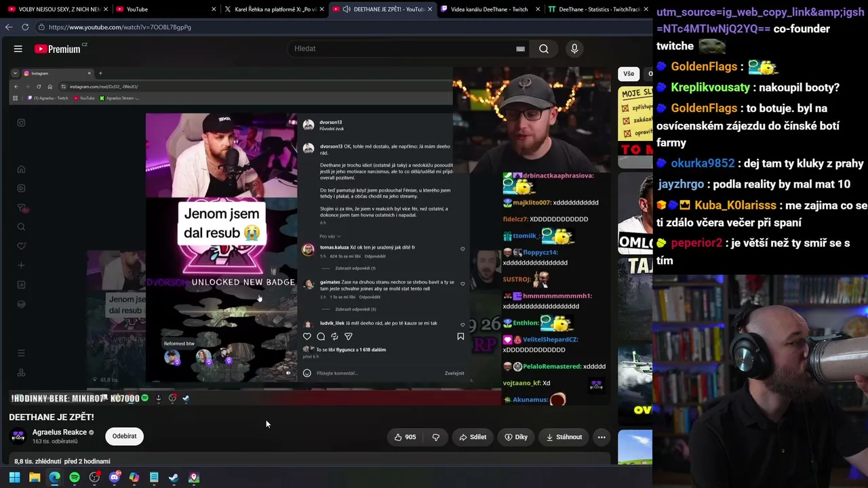Close the Videa kanálu DeeThane Twitch tab
The image size is (868, 488).
(538, 9)
